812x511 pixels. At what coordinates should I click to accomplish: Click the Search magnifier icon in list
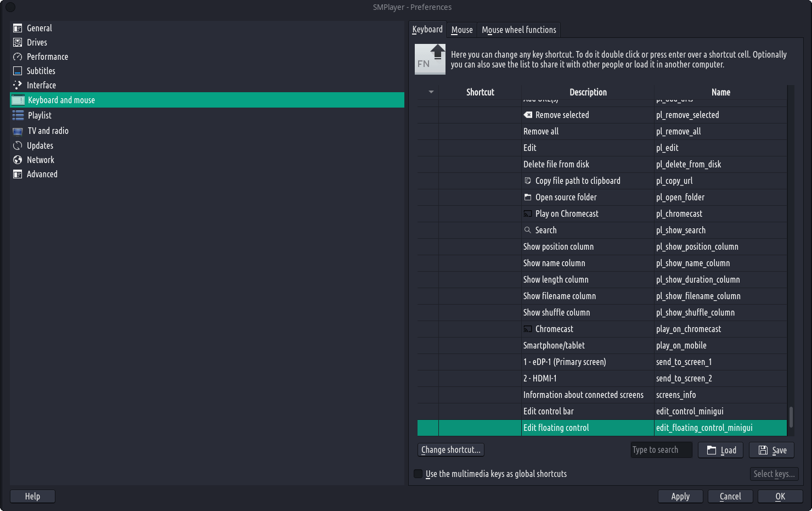pyautogui.click(x=528, y=230)
